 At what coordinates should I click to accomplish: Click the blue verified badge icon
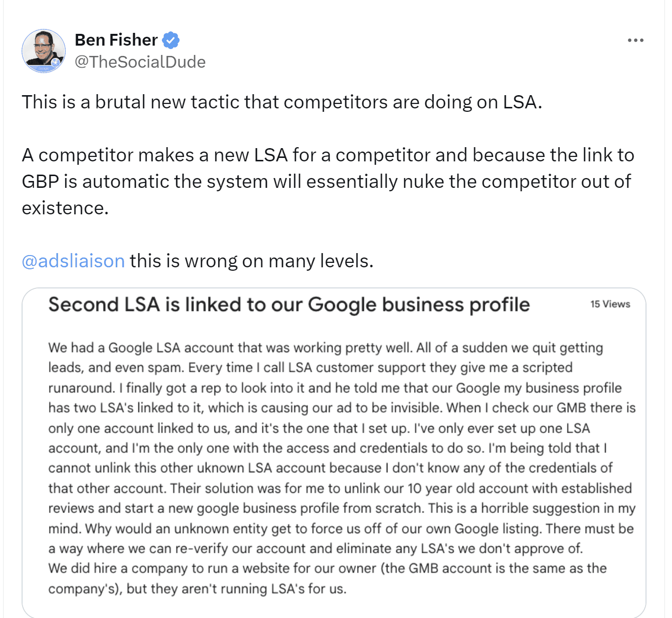point(171,40)
